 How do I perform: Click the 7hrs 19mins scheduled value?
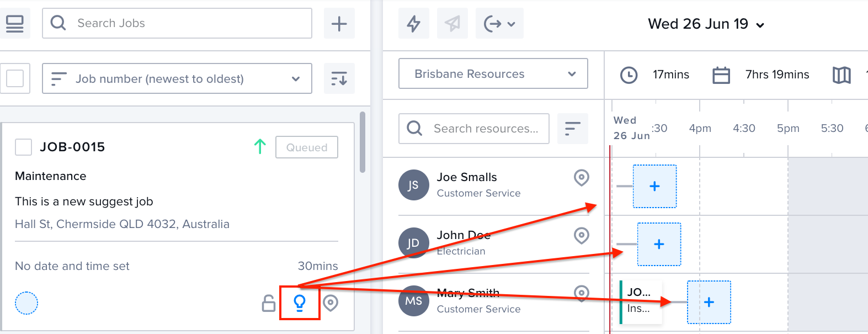[x=777, y=75]
